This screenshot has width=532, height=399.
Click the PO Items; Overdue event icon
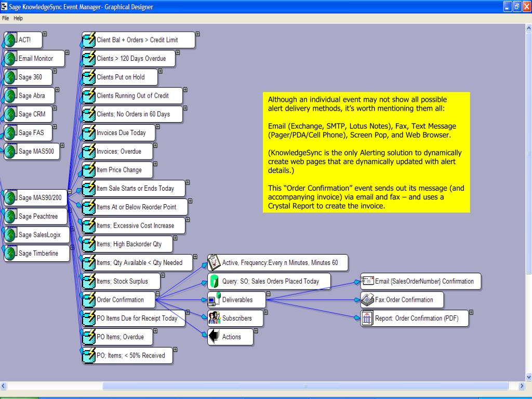(89, 337)
